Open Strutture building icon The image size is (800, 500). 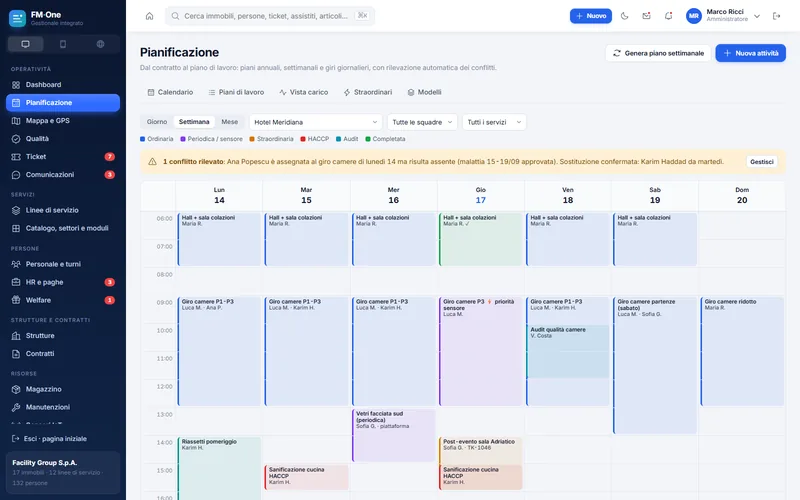coord(16,336)
